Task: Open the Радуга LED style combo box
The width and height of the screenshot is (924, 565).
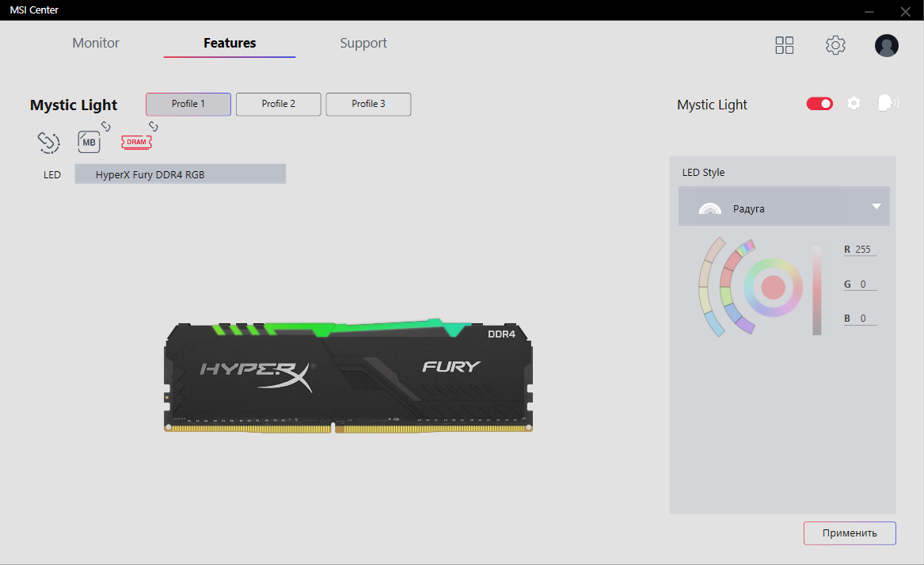Action: point(784,206)
